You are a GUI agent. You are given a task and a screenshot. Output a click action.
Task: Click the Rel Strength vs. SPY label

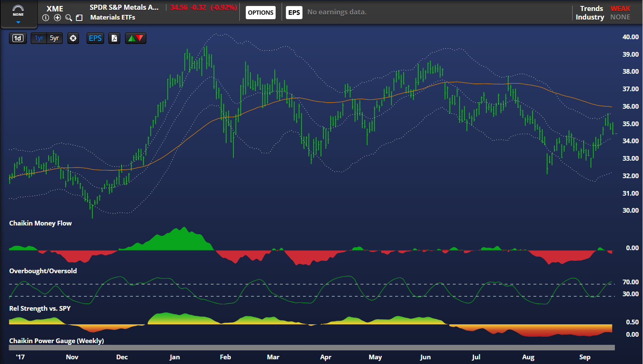pos(40,309)
